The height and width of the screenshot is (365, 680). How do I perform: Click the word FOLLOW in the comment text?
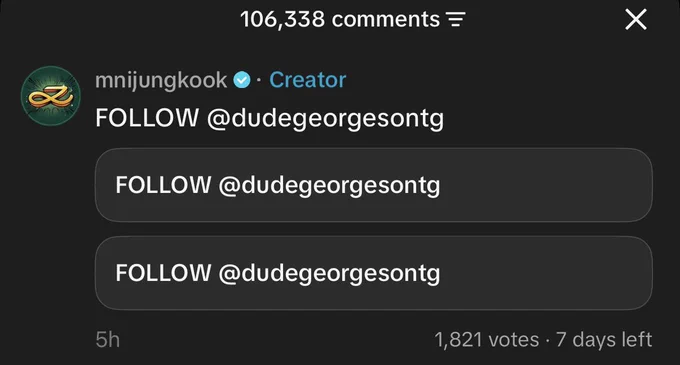tap(147, 118)
